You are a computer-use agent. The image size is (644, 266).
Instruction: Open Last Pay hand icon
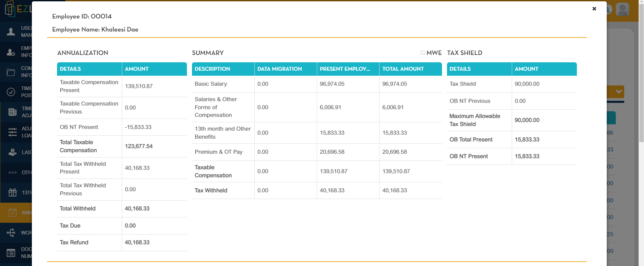point(12,152)
